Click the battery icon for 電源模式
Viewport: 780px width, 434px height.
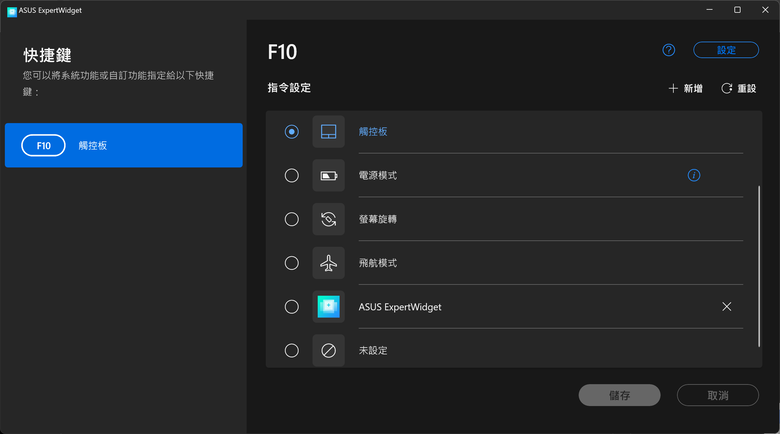[x=328, y=176]
